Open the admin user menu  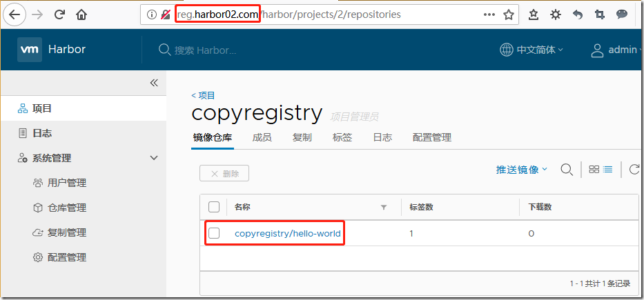[616, 50]
